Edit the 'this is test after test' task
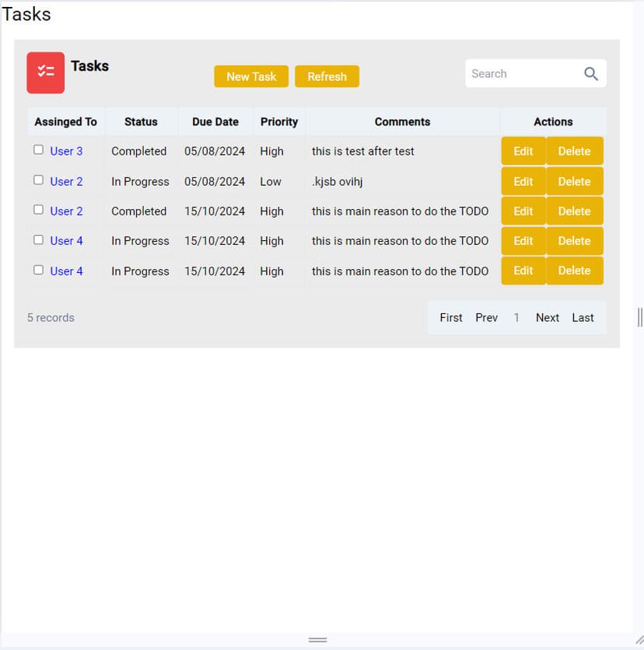The height and width of the screenshot is (650, 644). pos(523,151)
